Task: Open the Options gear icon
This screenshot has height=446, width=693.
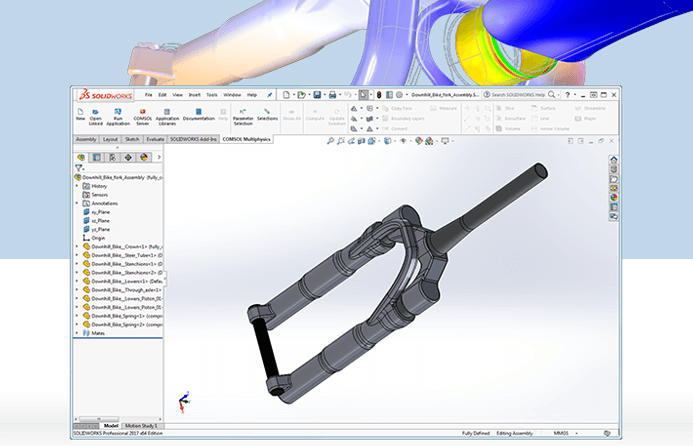Action: [399, 95]
